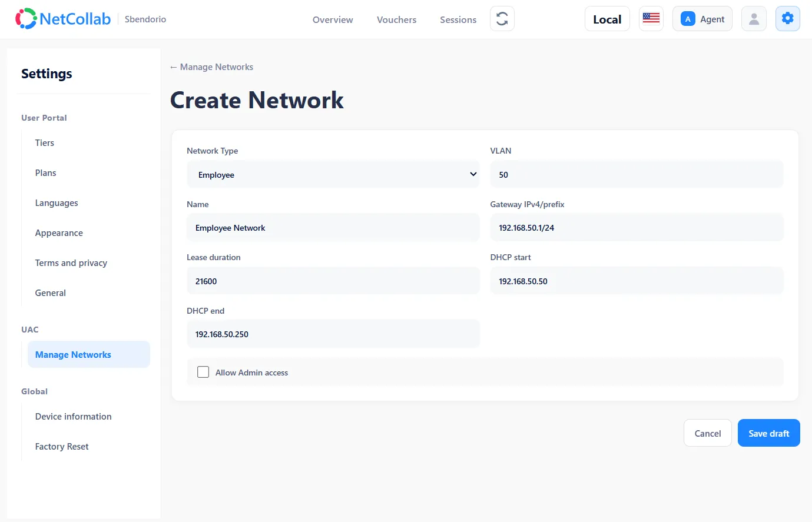Focus the DHCP start field
This screenshot has height=522, width=812.
coord(637,281)
